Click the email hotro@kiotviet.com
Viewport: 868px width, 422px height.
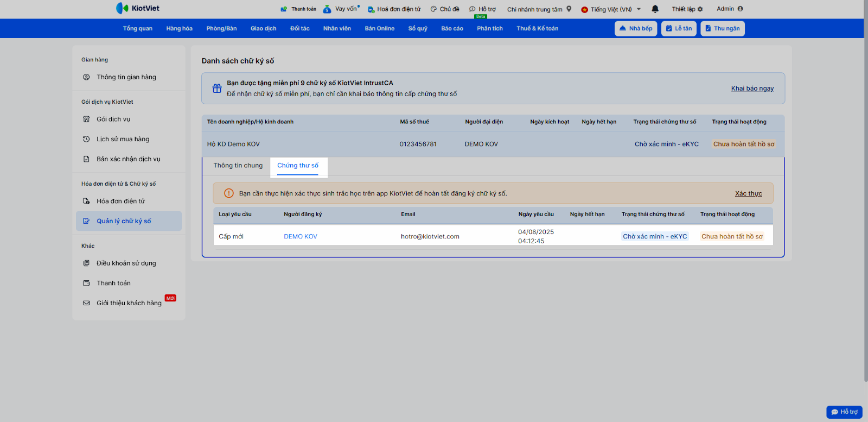[x=430, y=236]
